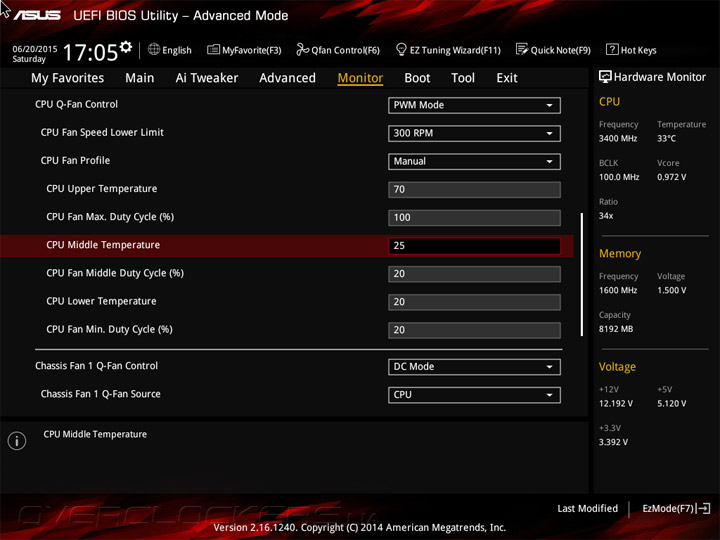
Task: Click the vertical scrollbar of the settings list
Action: [x=582, y=274]
